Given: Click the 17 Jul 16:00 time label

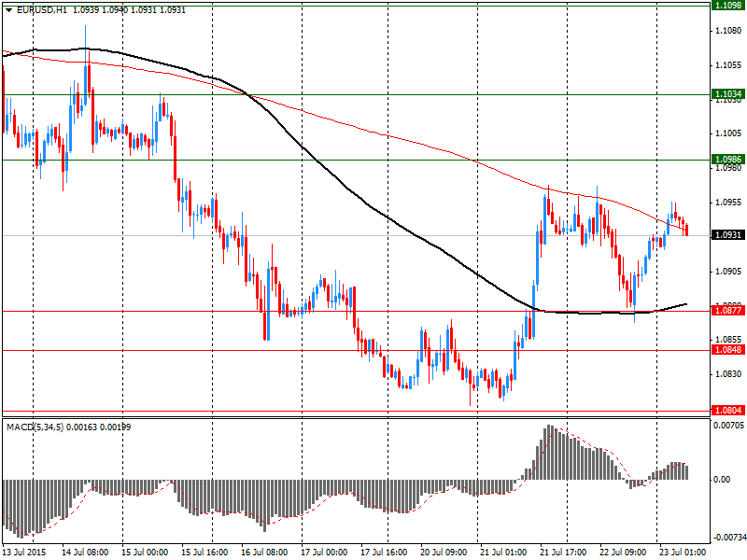Looking at the screenshot, I should click(384, 552).
